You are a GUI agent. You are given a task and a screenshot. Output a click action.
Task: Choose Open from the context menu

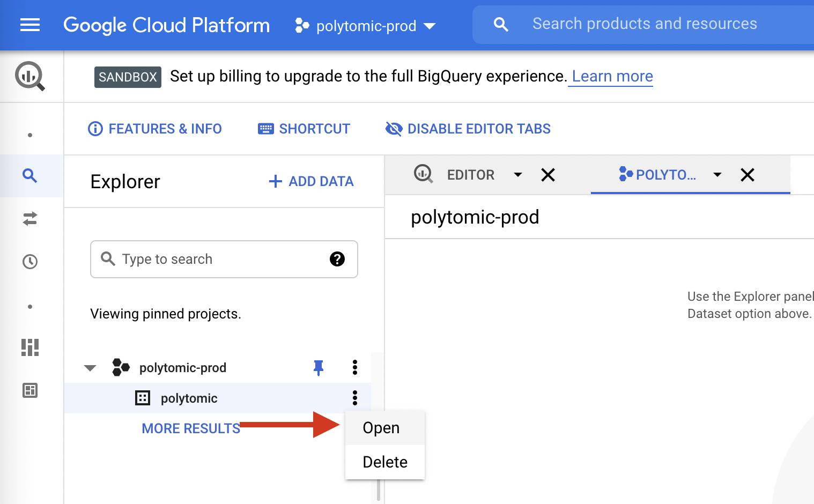pos(381,428)
